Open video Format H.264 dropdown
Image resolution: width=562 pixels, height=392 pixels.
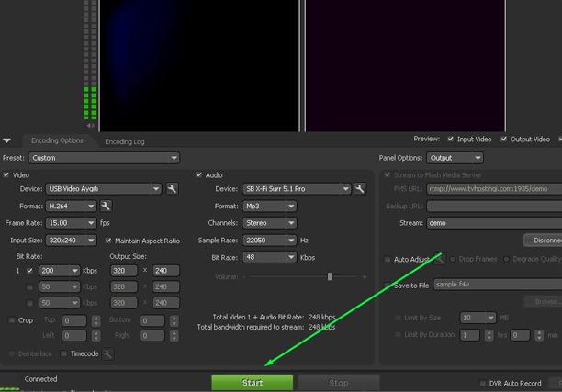click(x=71, y=206)
